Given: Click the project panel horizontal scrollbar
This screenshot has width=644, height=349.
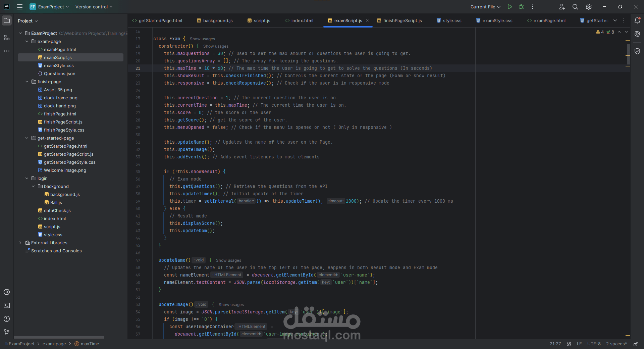Looking at the screenshot, I should pyautogui.click(x=59, y=337).
